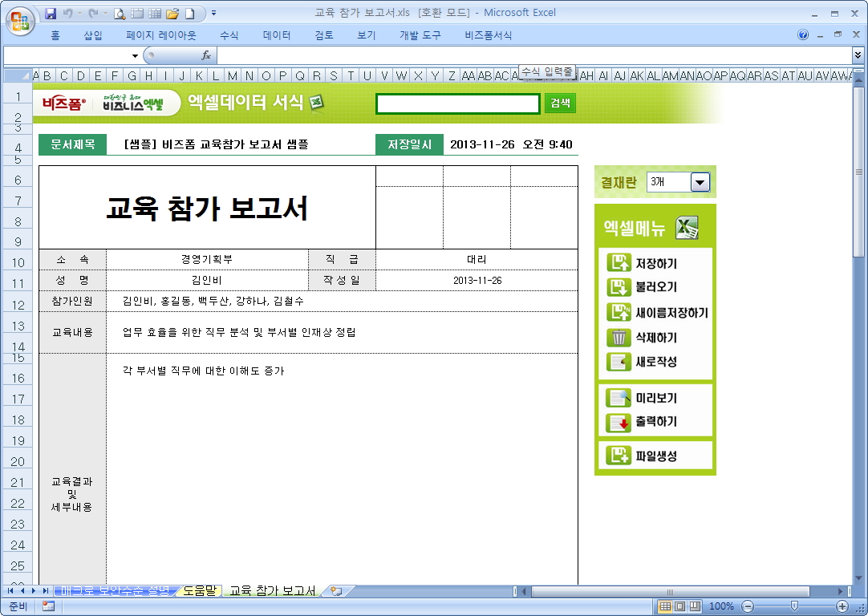Screen dimensions: 868x616
Task: Click the insert new worksheet tab icon
Action: (x=336, y=590)
